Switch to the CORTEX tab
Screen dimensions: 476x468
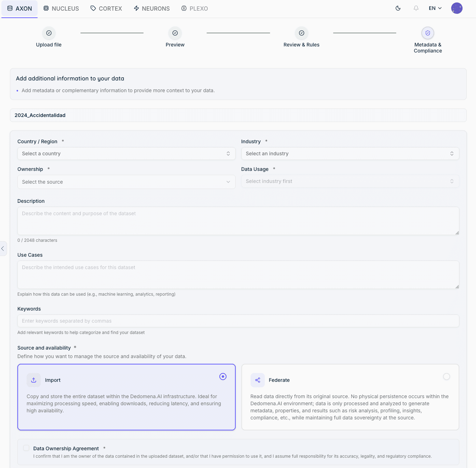click(x=106, y=9)
